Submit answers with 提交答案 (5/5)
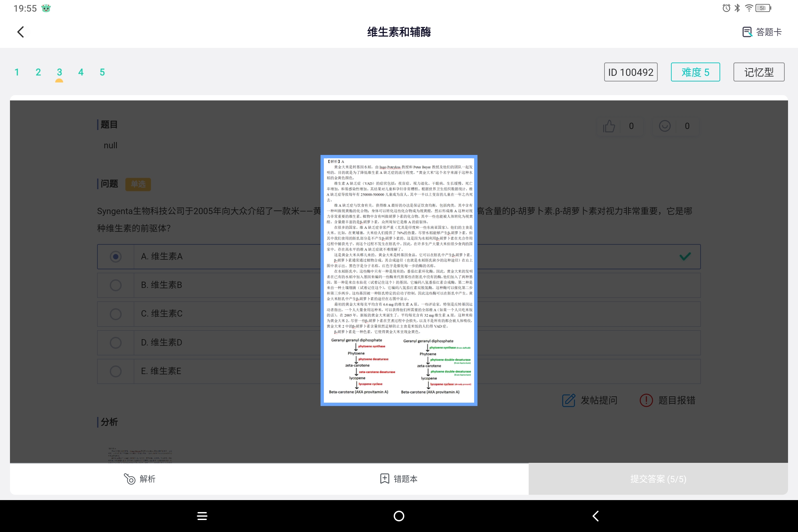The width and height of the screenshot is (798, 532). (x=658, y=479)
